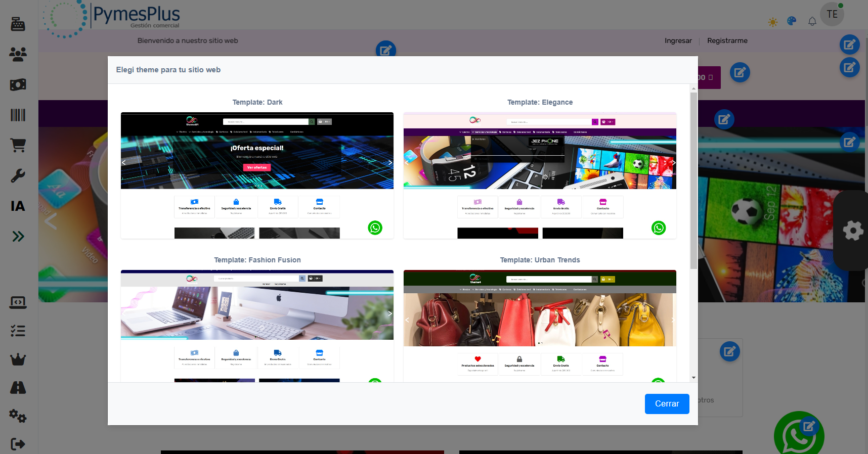Screen dimensions: 868x454
Task: Click the logout sidebar icon
Action: tap(18, 444)
